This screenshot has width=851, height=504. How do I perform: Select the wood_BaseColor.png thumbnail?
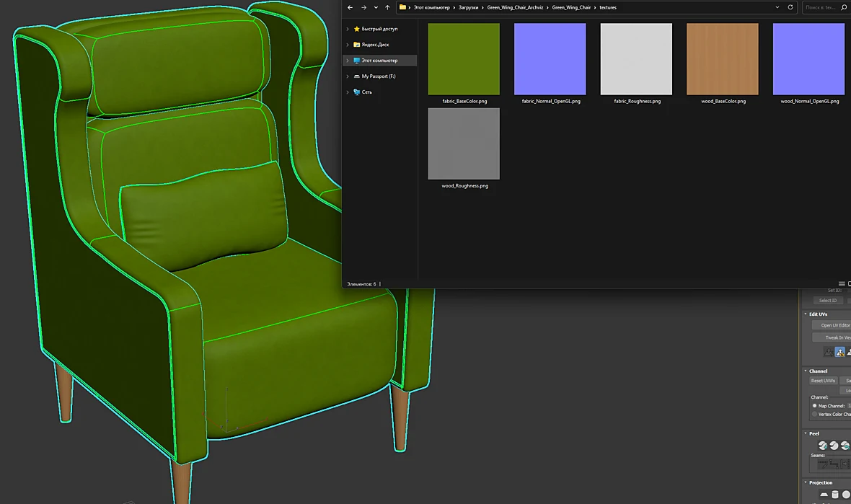tap(723, 59)
